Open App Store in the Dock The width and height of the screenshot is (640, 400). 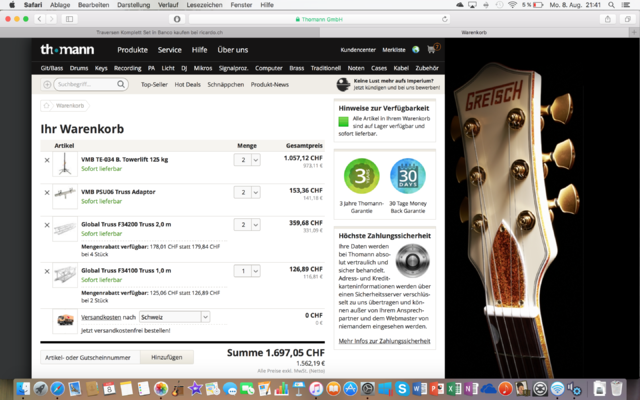350,389
